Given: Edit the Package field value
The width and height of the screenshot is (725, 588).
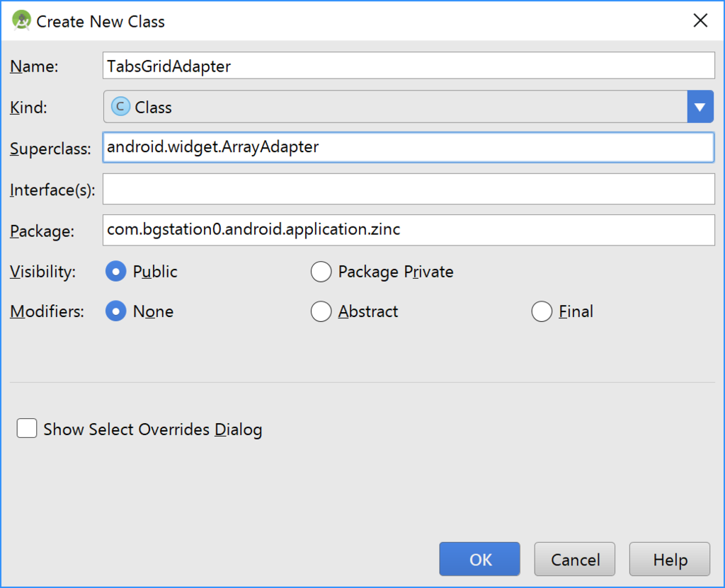Looking at the screenshot, I should [409, 230].
